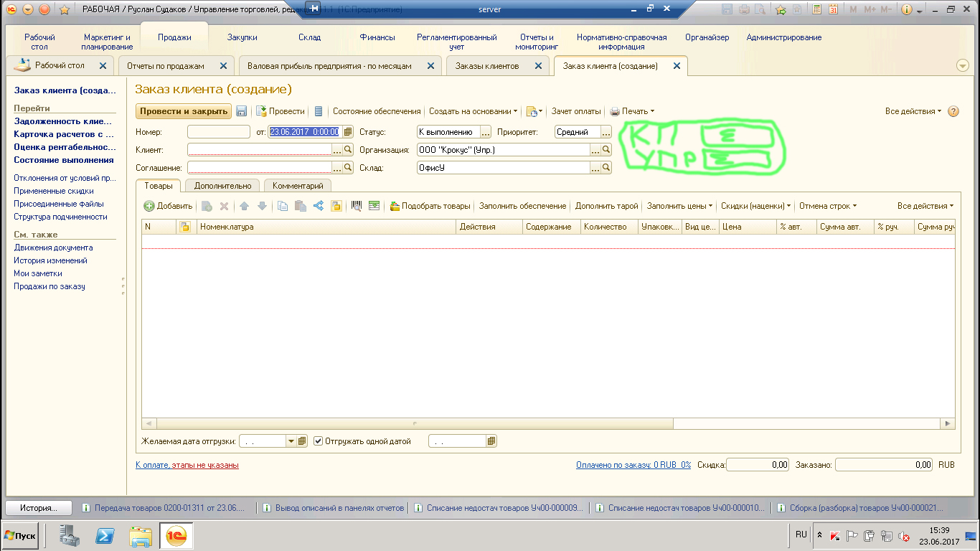
Task: Open the calendar icon in title bar
Action: click(833, 9)
